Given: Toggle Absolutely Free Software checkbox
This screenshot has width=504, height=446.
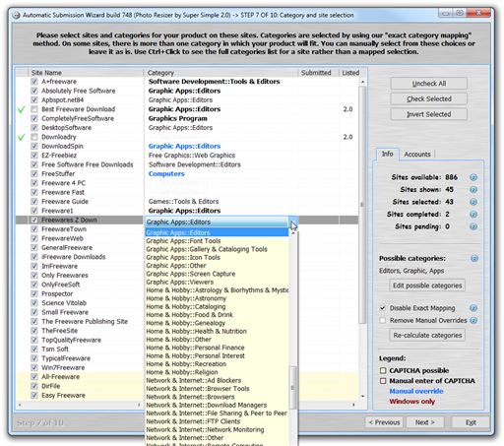Looking at the screenshot, I should pos(34,91).
